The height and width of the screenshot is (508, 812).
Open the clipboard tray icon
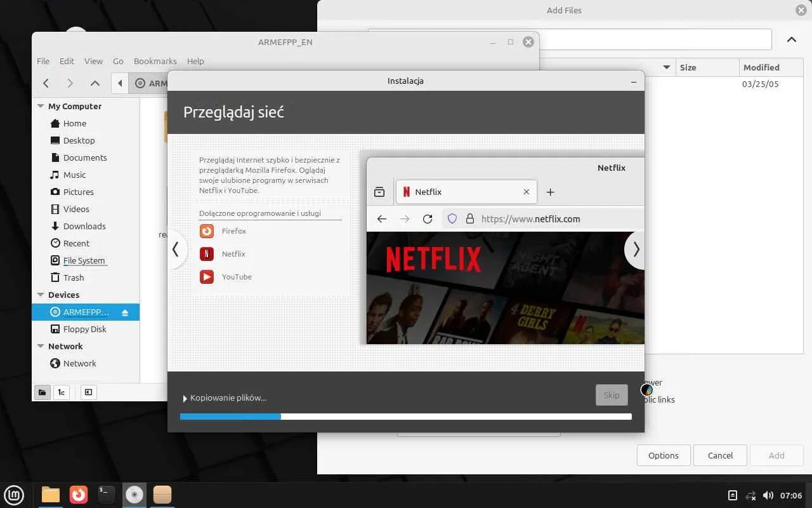coord(733,495)
